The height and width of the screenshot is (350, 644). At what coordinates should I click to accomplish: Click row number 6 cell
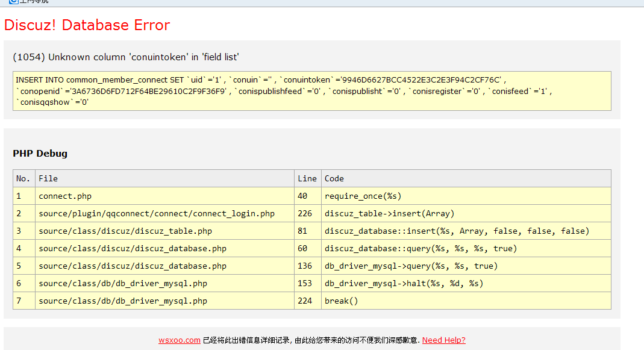coord(24,284)
